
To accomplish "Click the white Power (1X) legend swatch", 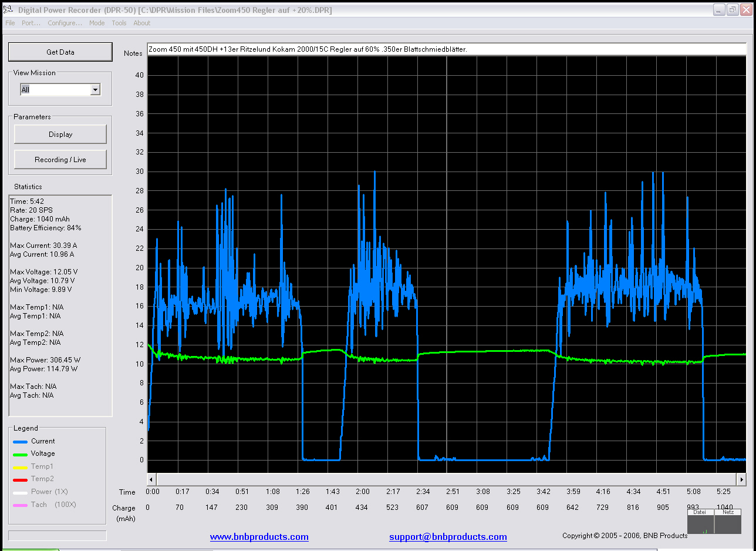I will 21,492.
